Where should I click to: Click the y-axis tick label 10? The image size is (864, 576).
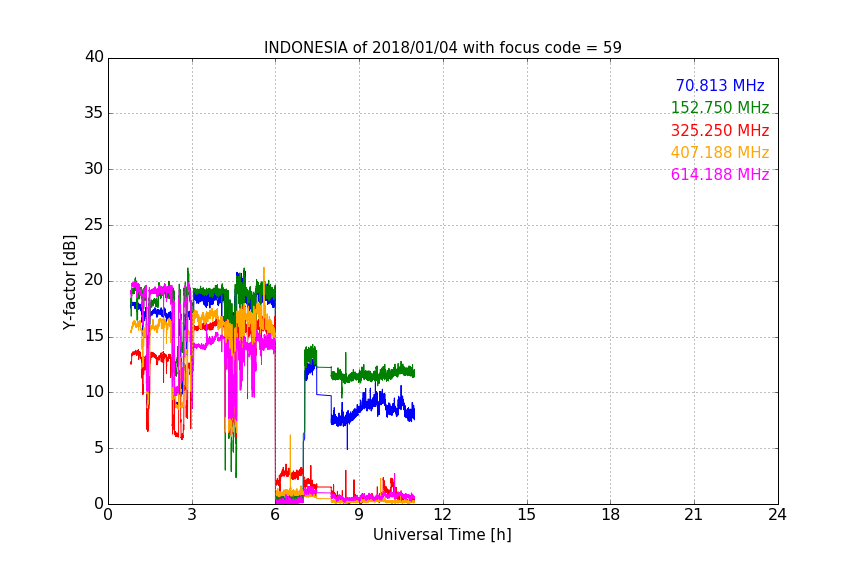point(94,392)
